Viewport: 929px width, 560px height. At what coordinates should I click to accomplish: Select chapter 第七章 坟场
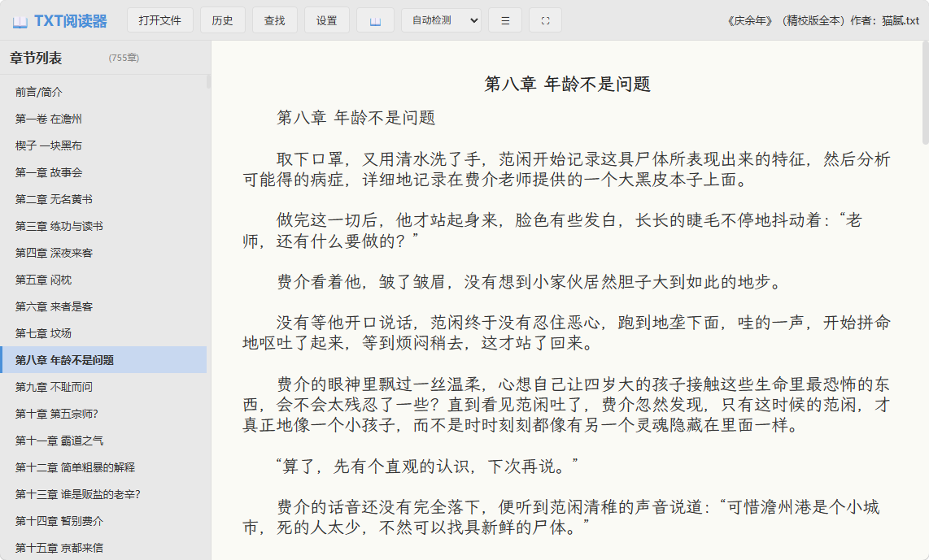(103, 333)
